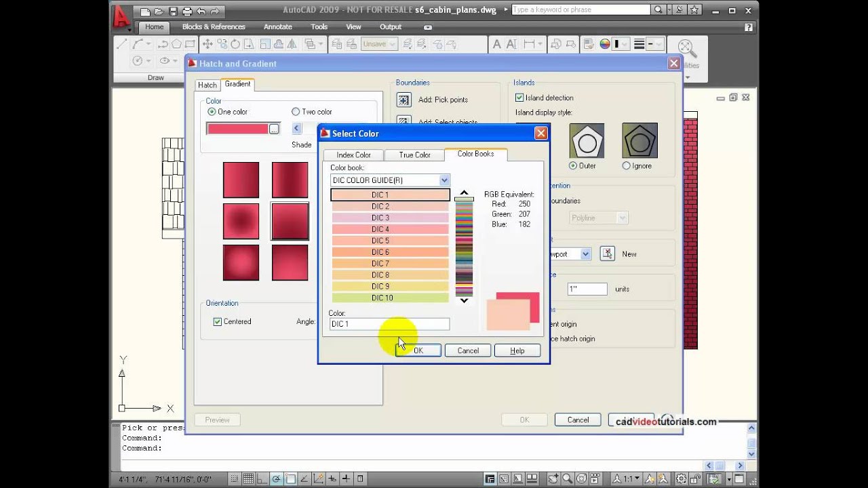Viewport: 868px width, 488px height.
Task: Toggle Ortho mode in status bar
Action: [262, 480]
